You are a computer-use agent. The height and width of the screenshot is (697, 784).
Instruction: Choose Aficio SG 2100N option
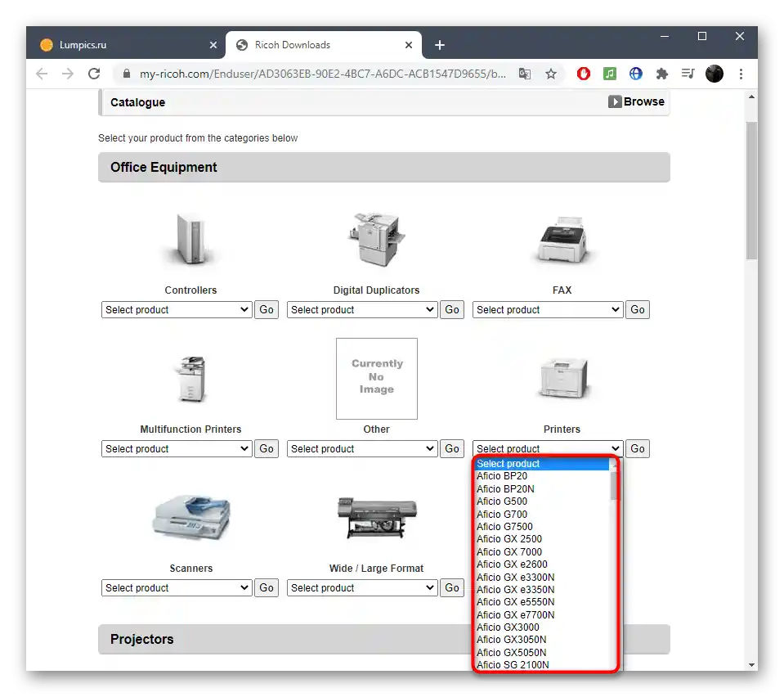542,665
